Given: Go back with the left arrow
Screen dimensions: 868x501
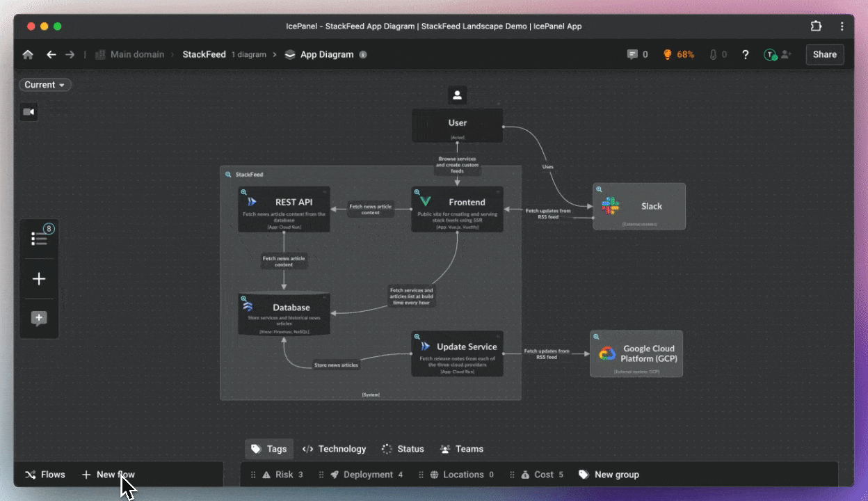Looking at the screenshot, I should [51, 54].
